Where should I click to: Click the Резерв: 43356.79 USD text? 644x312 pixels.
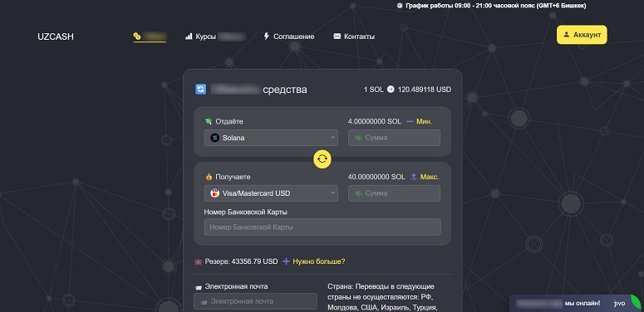(241, 261)
